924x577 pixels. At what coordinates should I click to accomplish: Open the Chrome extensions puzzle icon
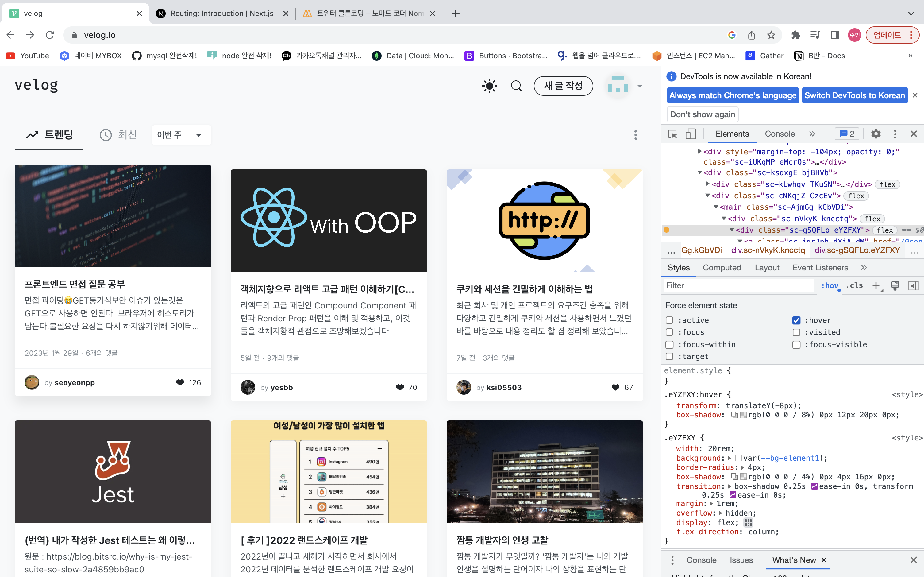tap(795, 35)
